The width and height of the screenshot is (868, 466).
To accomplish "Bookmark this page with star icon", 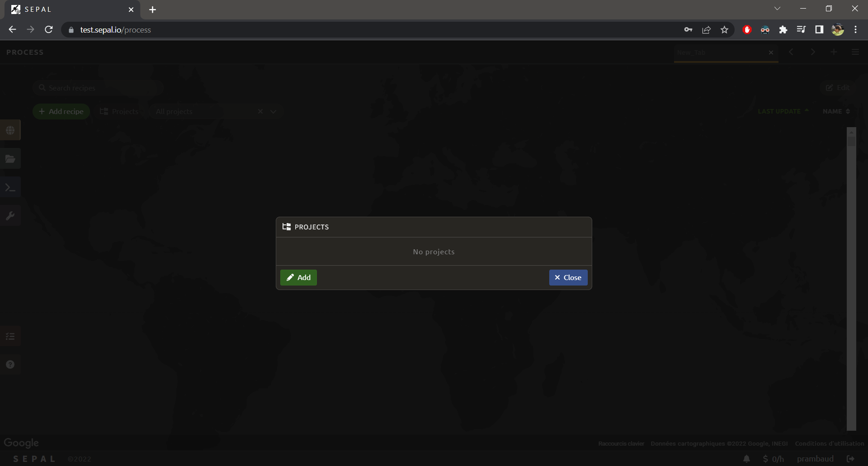I will (724, 30).
